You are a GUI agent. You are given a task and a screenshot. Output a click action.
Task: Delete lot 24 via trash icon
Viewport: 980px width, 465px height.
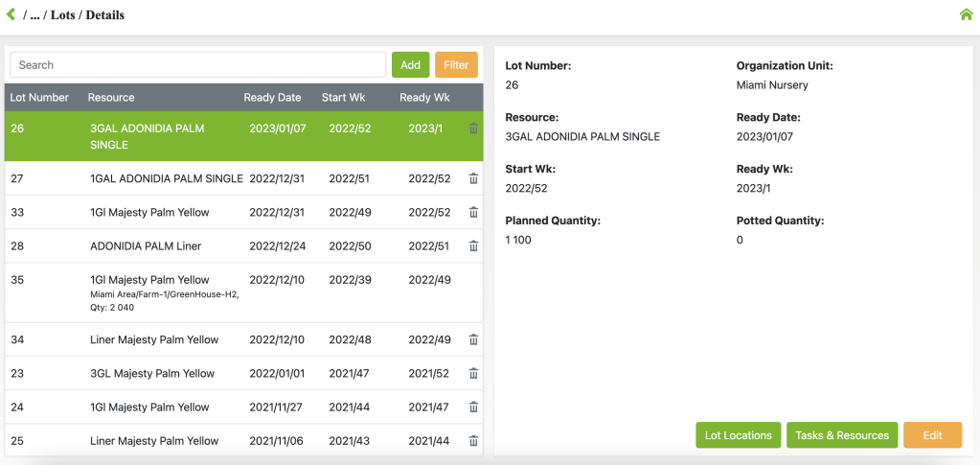click(473, 407)
